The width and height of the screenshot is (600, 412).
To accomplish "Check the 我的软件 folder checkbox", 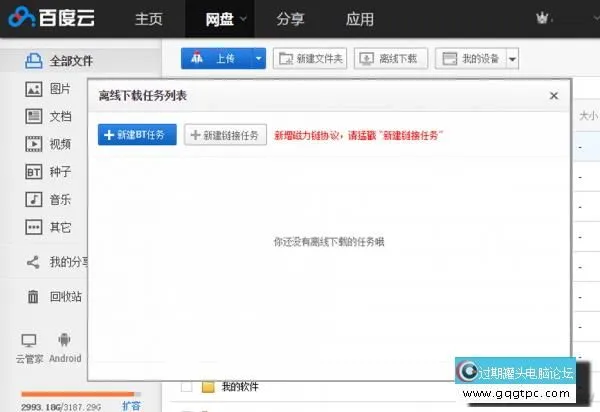I will pos(186,387).
